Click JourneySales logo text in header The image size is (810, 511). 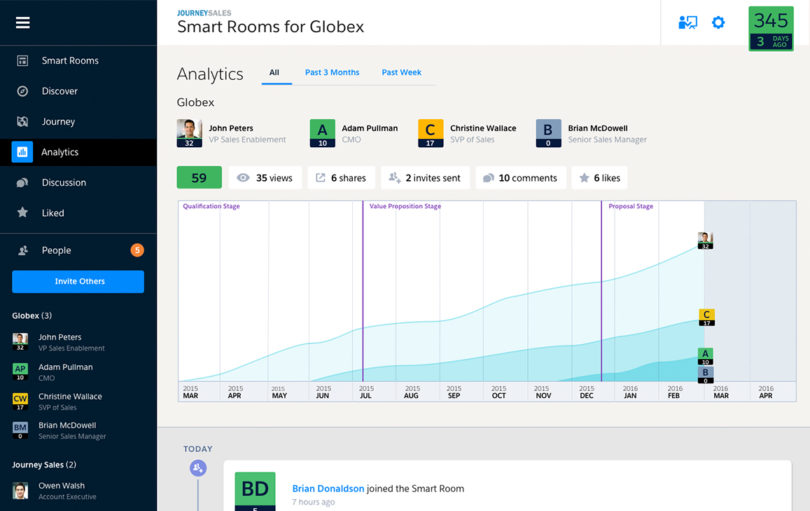[x=204, y=13]
